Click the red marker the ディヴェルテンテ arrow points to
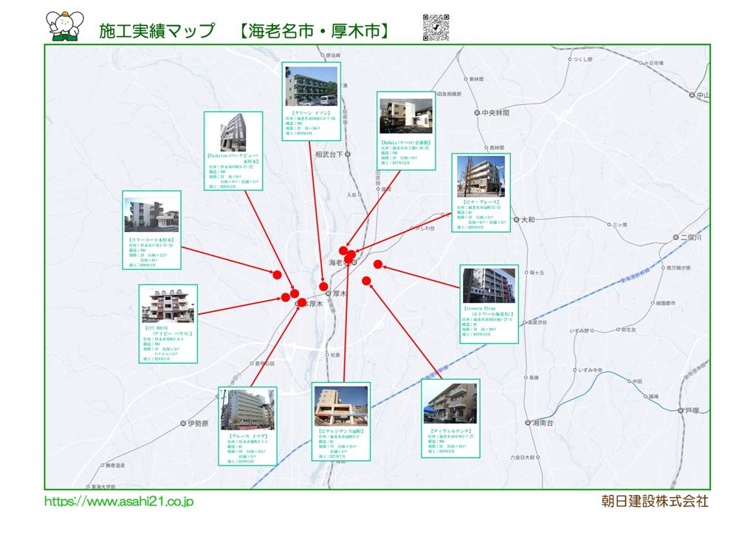This screenshot has width=756, height=535. (366, 281)
